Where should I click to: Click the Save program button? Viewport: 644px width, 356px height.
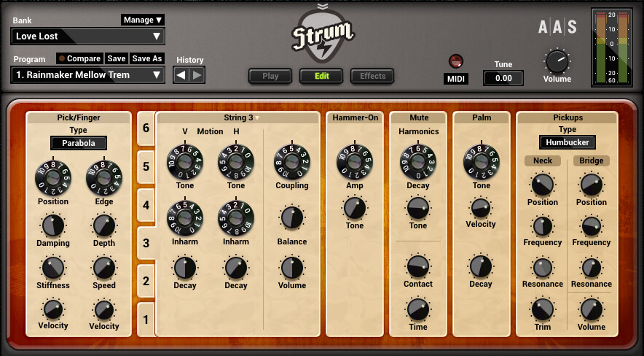point(117,58)
